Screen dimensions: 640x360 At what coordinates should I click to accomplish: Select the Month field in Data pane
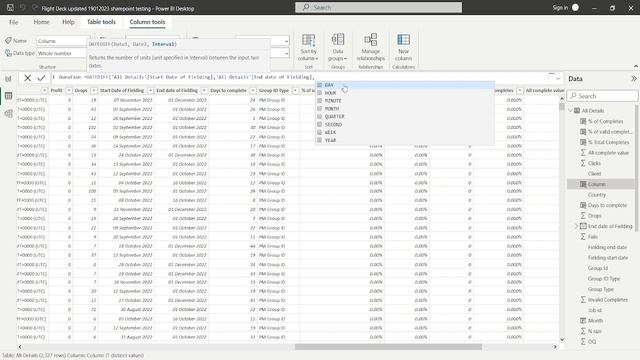coord(595,321)
